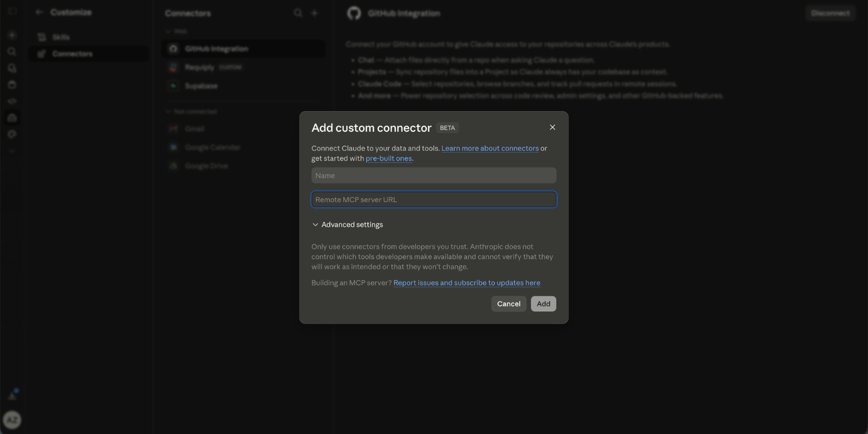This screenshot has height=434, width=868.
Task: Select Gmail in Not connected list
Action: tap(244, 129)
